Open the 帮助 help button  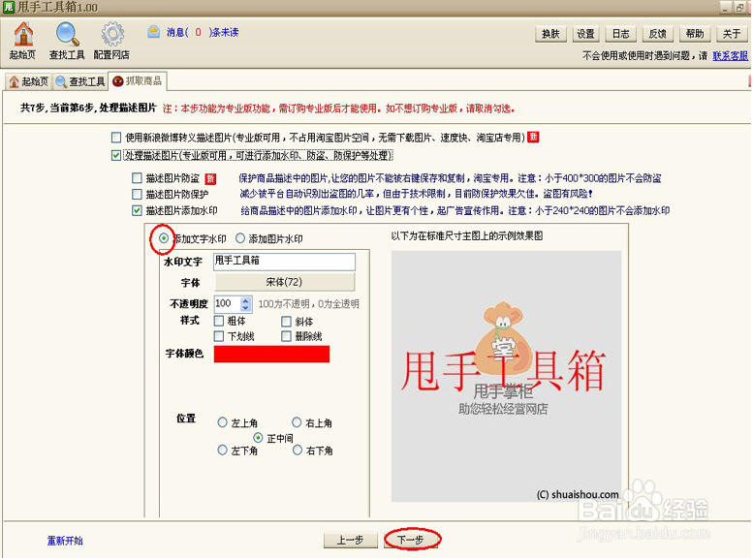click(695, 34)
